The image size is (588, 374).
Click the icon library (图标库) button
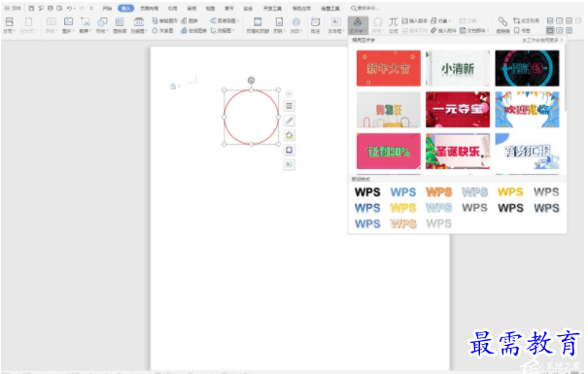(120, 24)
